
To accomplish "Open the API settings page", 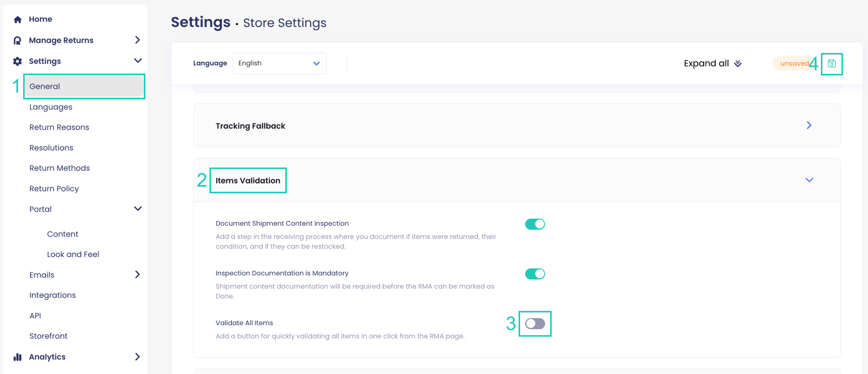I will click(x=35, y=315).
